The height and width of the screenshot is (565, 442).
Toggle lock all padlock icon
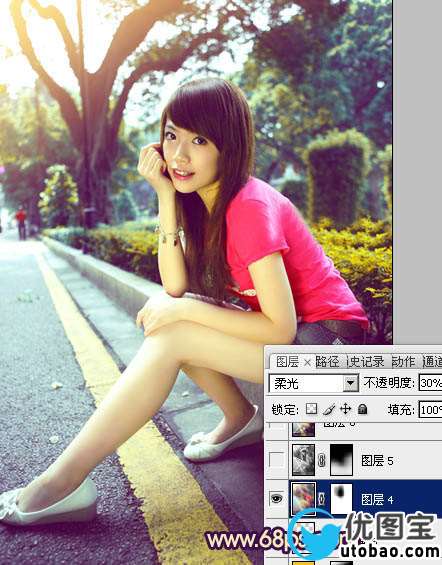362,409
